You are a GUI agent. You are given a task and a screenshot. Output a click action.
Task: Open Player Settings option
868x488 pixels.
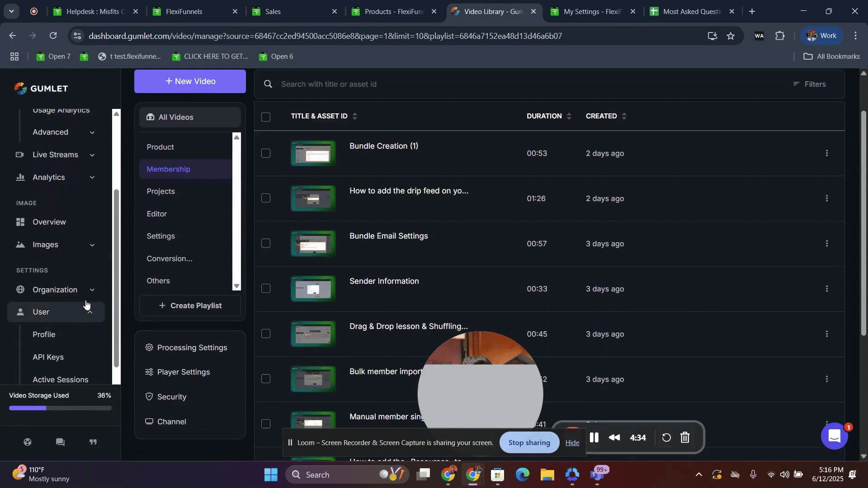click(183, 372)
